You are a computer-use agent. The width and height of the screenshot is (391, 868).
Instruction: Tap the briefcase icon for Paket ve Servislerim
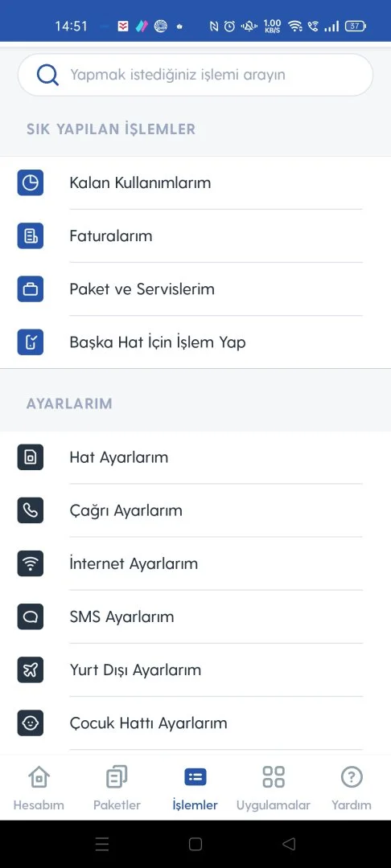tap(31, 289)
